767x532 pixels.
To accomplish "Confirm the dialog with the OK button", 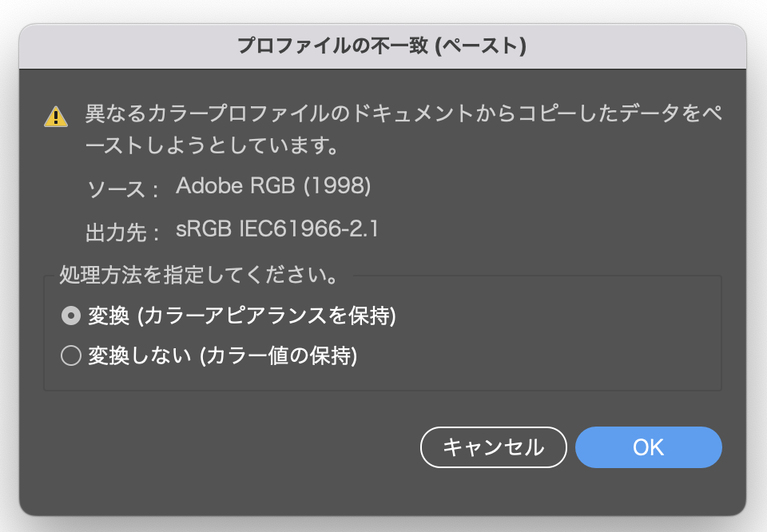I will click(x=648, y=447).
